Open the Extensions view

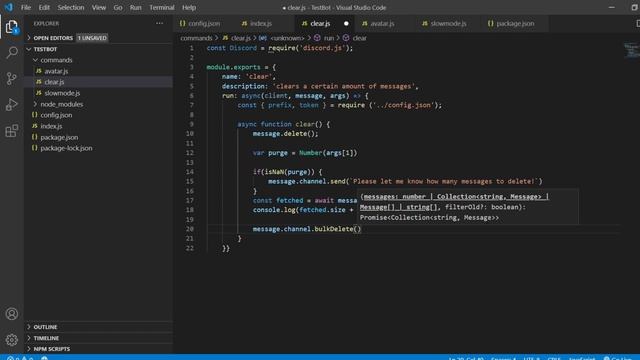12,131
